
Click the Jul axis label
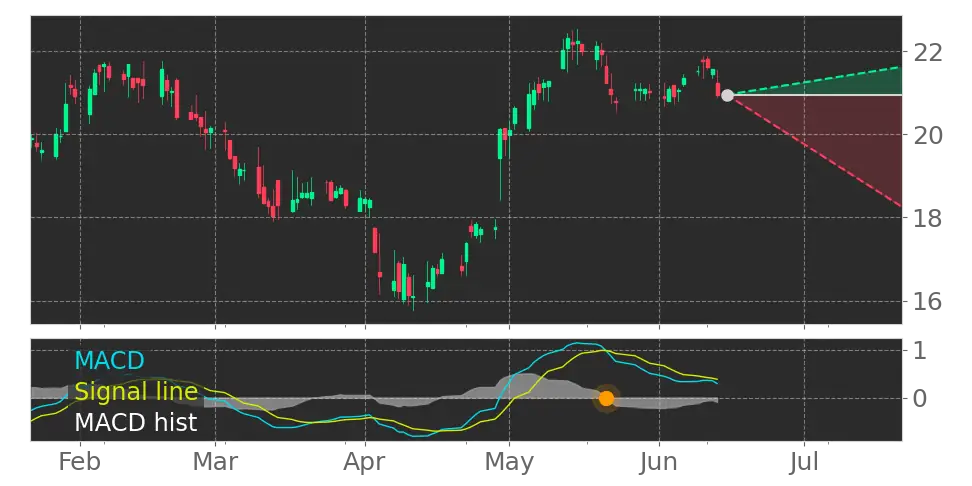(x=804, y=462)
